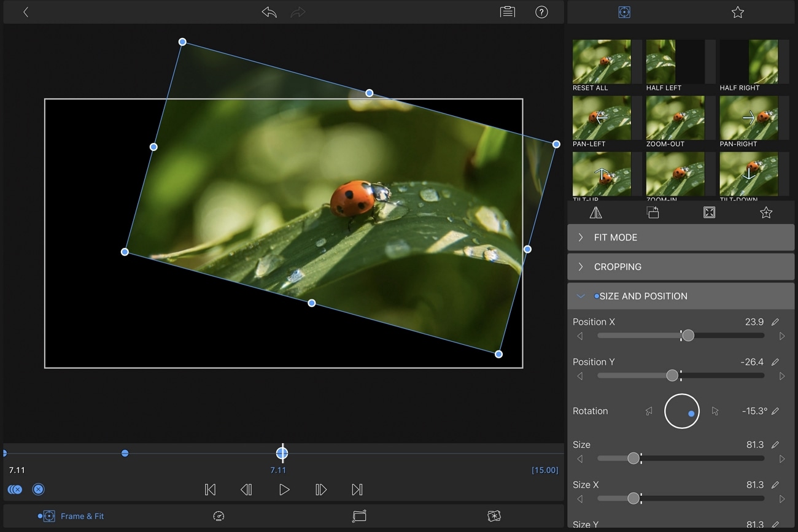Switch to the Frame & Fit tab
798x532 pixels.
click(x=72, y=516)
